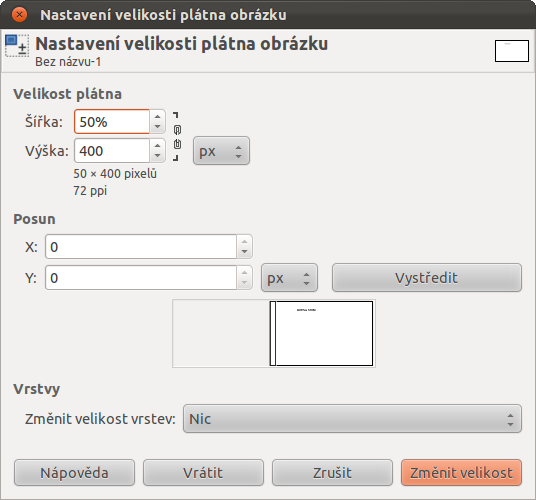Open canvas size px unit dropdown
The height and width of the screenshot is (500, 536).
coord(222,151)
